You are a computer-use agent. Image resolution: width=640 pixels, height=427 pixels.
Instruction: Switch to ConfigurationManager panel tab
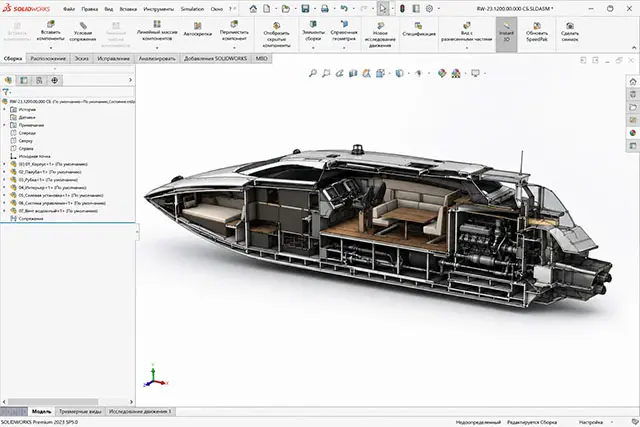[x=39, y=80]
